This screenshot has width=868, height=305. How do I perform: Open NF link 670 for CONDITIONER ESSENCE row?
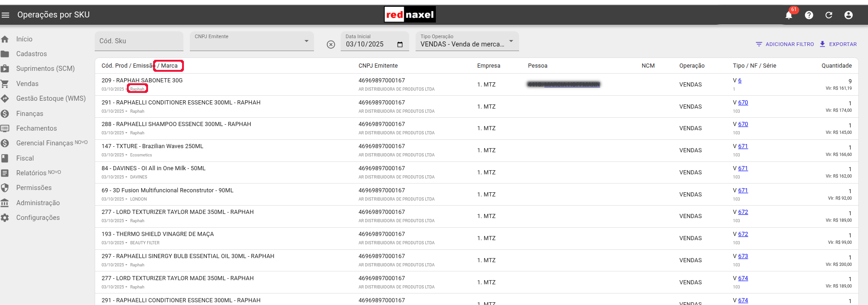click(x=743, y=103)
